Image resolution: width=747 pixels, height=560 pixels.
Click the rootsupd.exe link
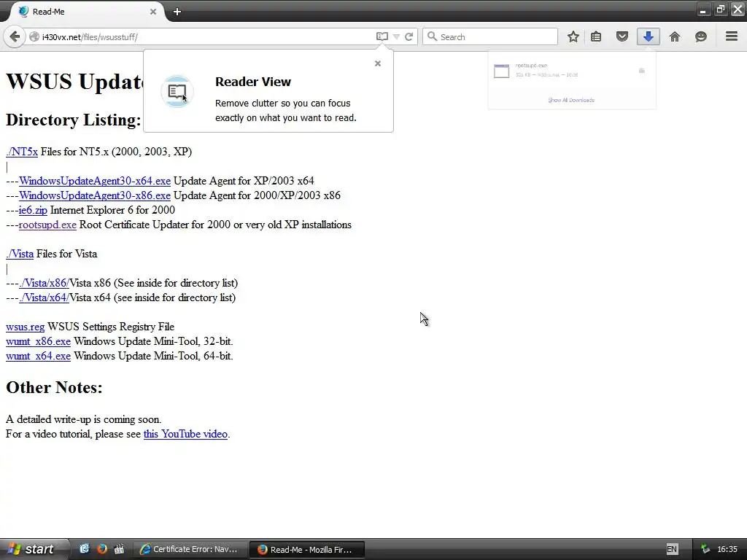(47, 225)
